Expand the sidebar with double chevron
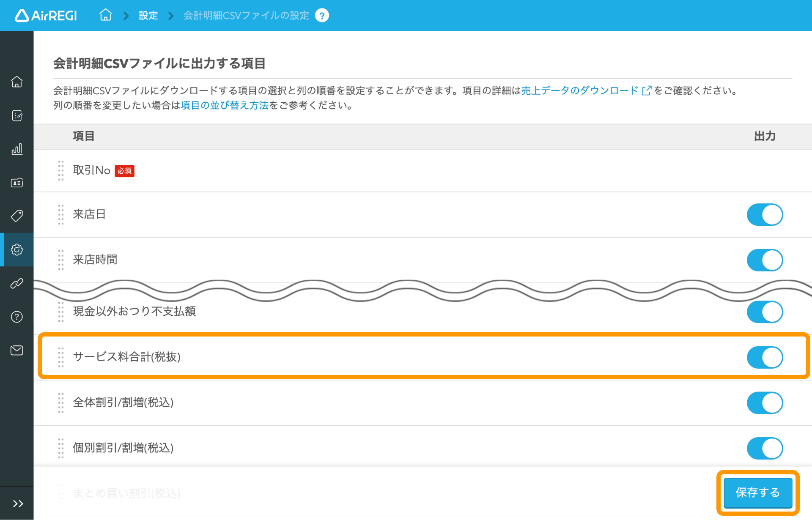Screen dimensions: 812x520 pyautogui.click(x=18, y=504)
